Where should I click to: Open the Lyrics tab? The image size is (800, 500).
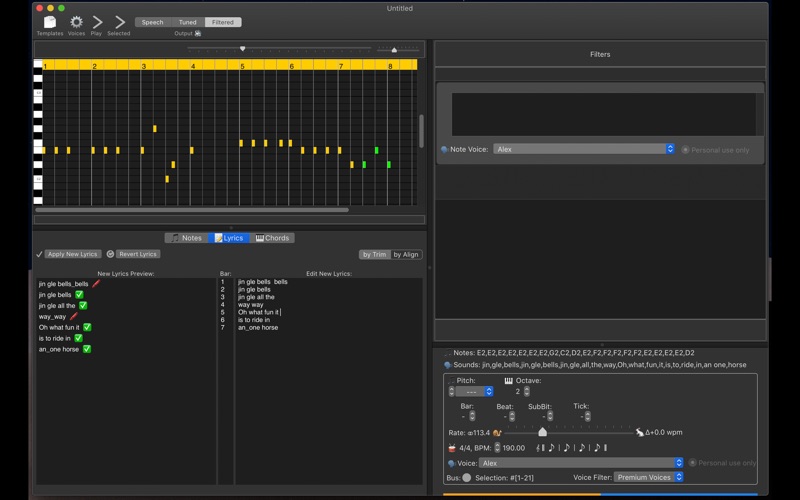coord(229,238)
